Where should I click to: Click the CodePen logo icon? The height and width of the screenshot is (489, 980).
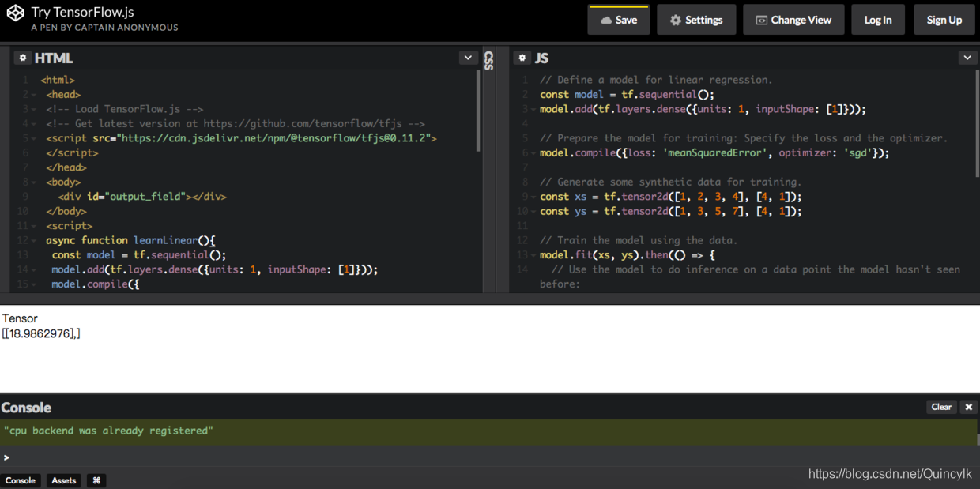(16, 13)
